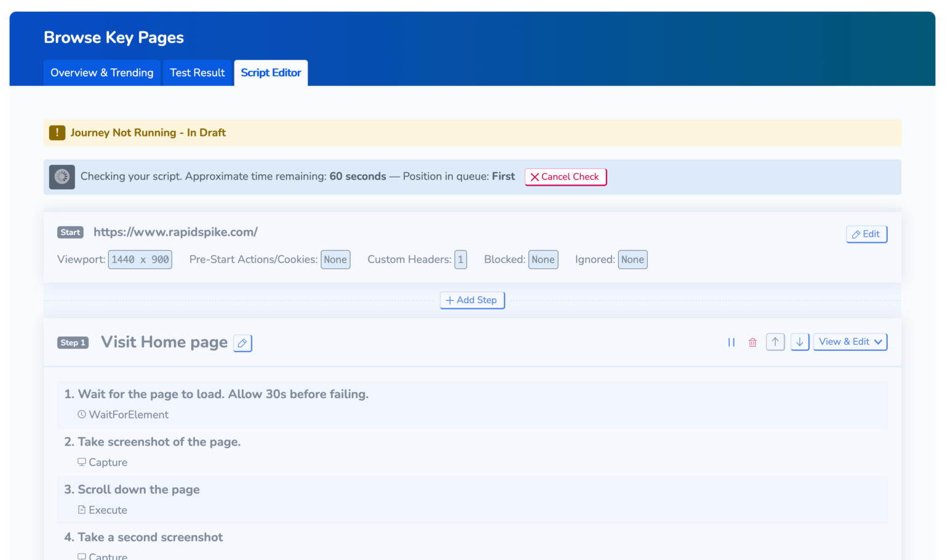Rename step with the pencil icon beside Visit Home page
945x560 pixels.
242,343
